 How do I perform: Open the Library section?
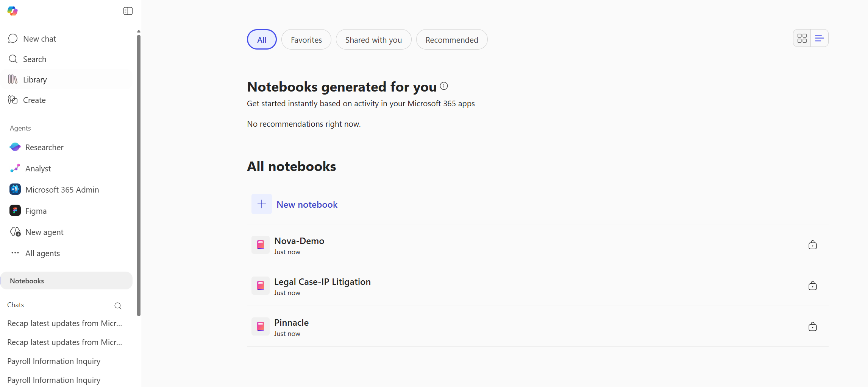point(35,79)
